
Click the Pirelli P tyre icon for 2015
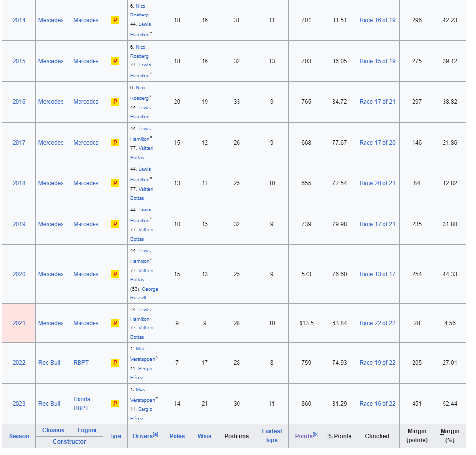pyautogui.click(x=115, y=61)
